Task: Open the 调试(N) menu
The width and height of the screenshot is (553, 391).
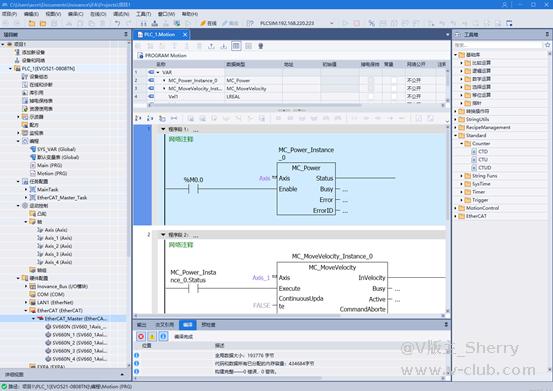Action: click(x=121, y=14)
